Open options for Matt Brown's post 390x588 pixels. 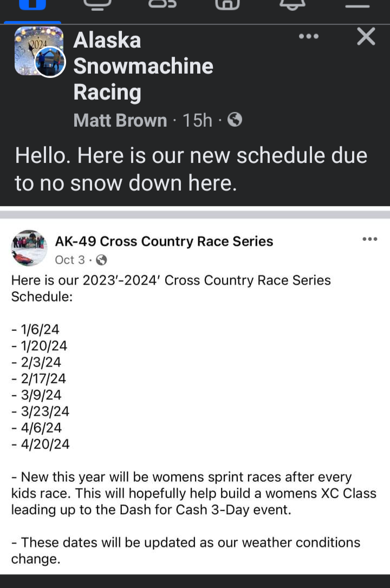click(309, 36)
